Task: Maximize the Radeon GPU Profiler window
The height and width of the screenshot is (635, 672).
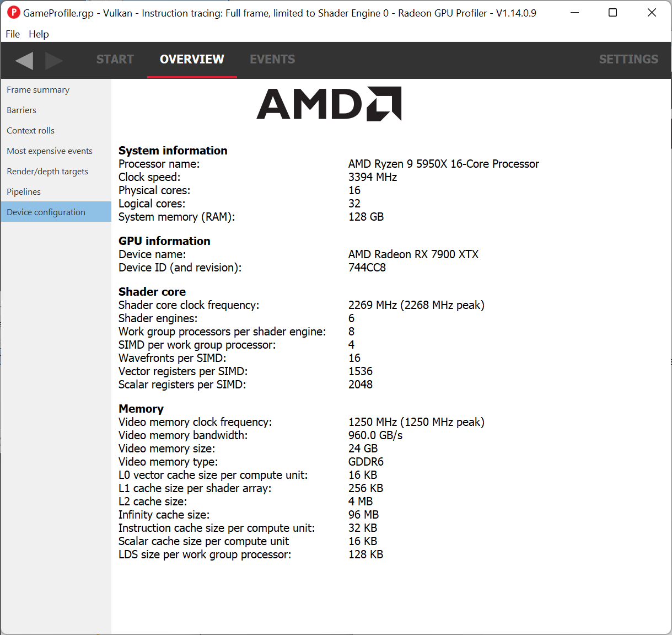Action: tap(612, 13)
